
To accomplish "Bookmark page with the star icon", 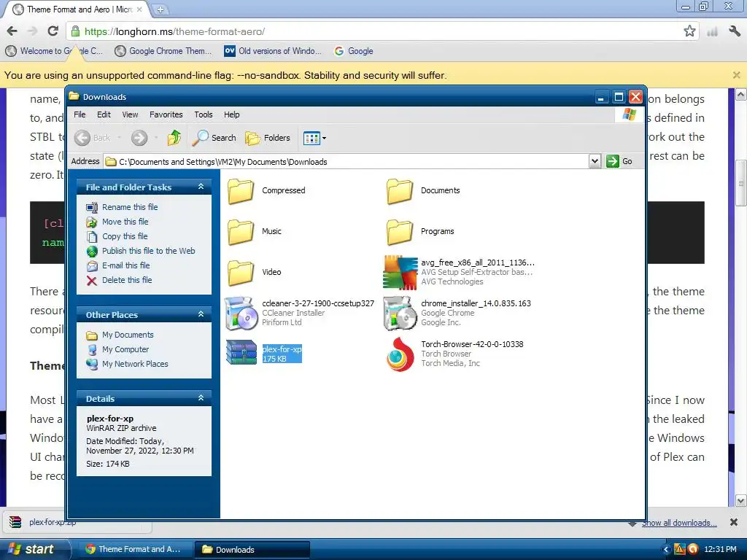I will pos(689,31).
